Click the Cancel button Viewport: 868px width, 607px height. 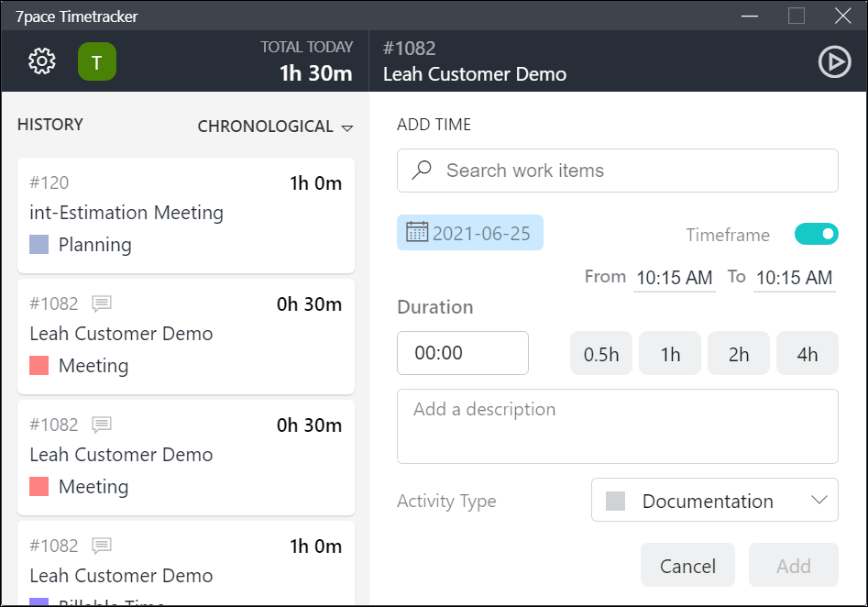tap(687, 565)
